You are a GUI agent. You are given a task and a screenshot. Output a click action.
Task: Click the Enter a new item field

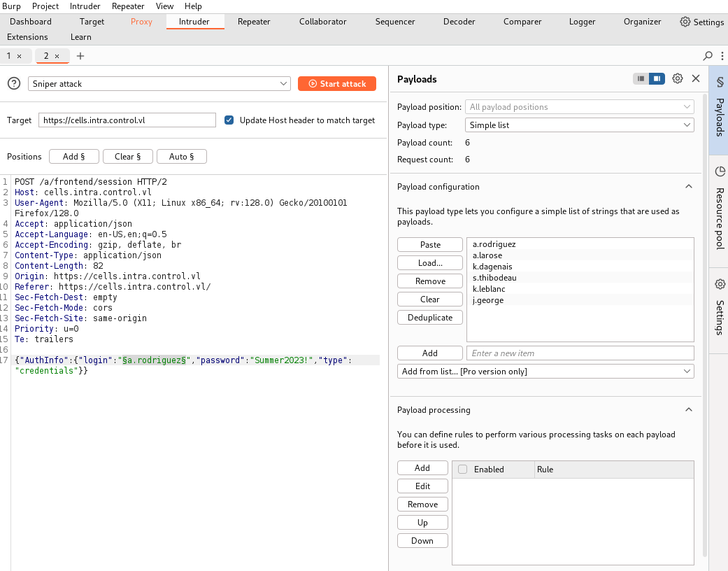580,353
